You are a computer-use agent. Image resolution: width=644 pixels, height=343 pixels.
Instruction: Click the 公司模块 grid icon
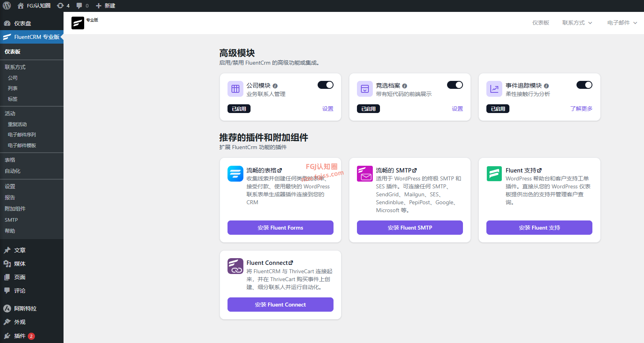[x=235, y=89]
